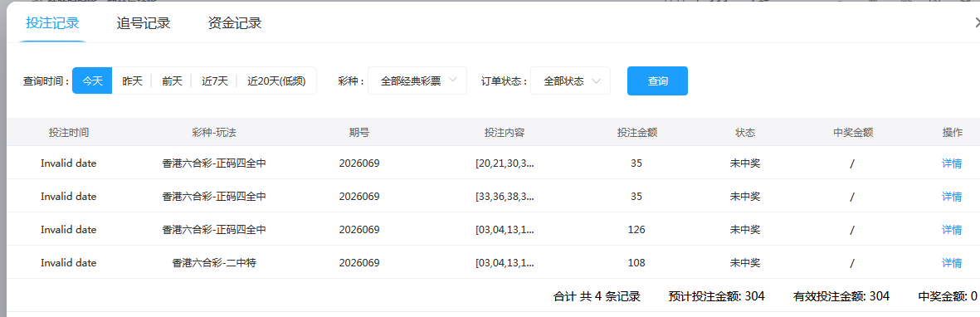Click 香港六合彩-二中特 cell
This screenshot has height=317, width=980.
pos(214,262)
